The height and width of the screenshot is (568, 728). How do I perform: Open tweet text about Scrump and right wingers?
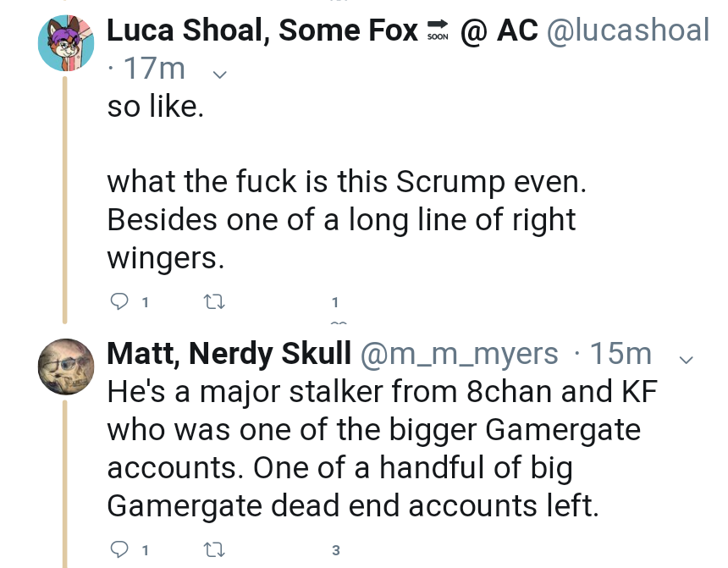pos(347,181)
